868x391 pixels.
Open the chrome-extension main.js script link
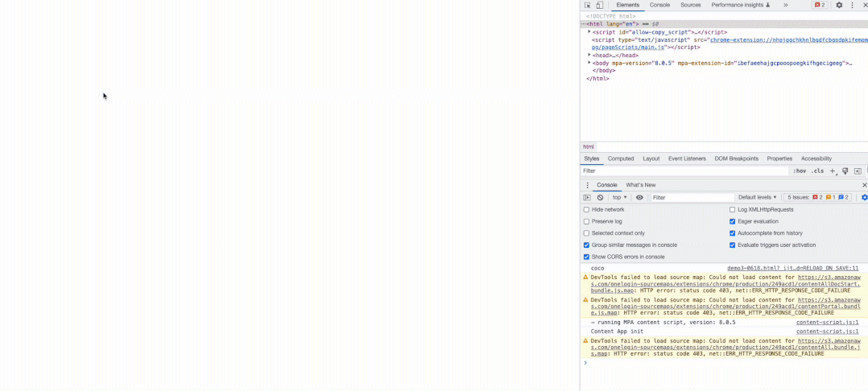(730, 43)
